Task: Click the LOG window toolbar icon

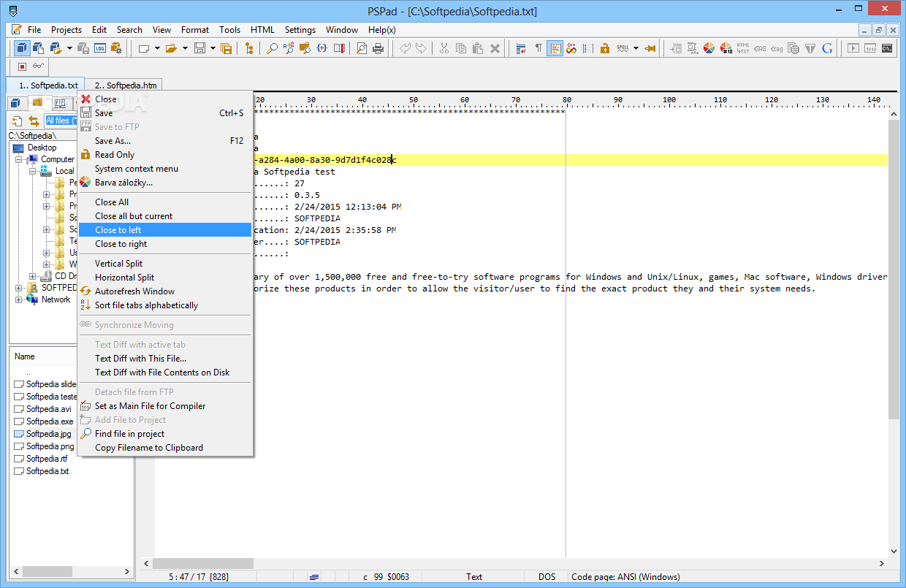Action: (x=100, y=48)
